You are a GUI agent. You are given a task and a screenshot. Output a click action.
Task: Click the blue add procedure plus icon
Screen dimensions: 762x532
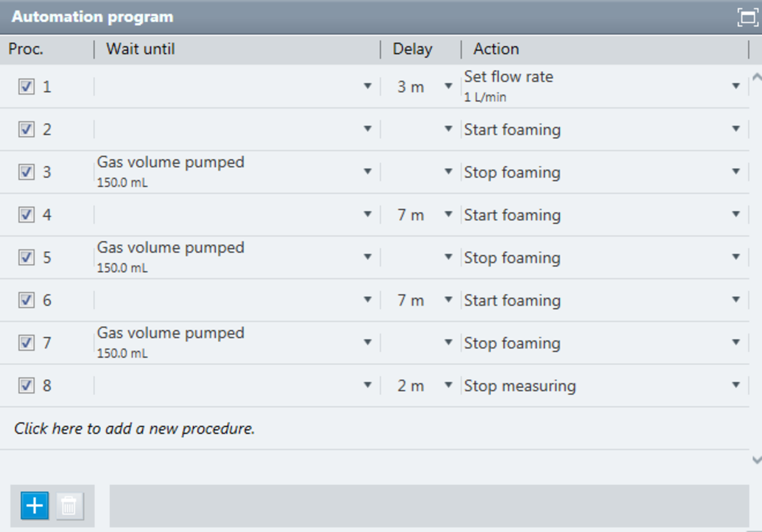coord(35,506)
